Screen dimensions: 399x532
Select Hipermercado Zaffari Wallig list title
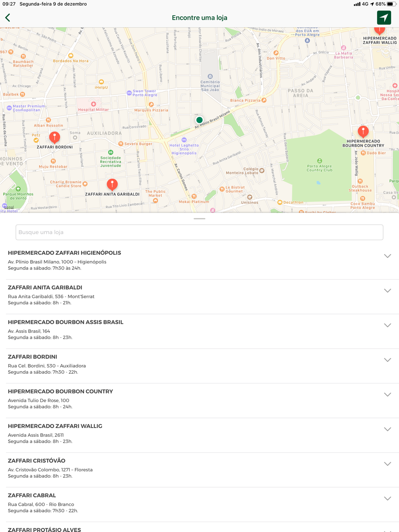[x=55, y=426]
